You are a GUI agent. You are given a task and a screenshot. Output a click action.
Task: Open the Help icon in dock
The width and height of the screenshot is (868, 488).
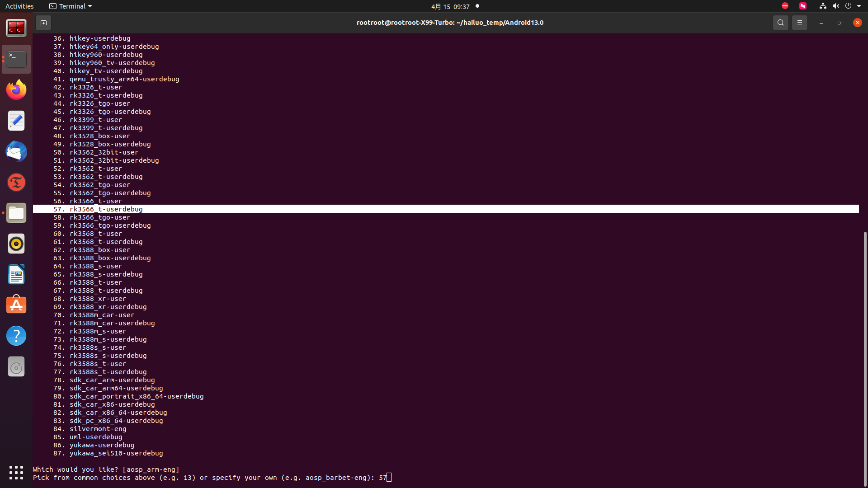click(x=16, y=336)
